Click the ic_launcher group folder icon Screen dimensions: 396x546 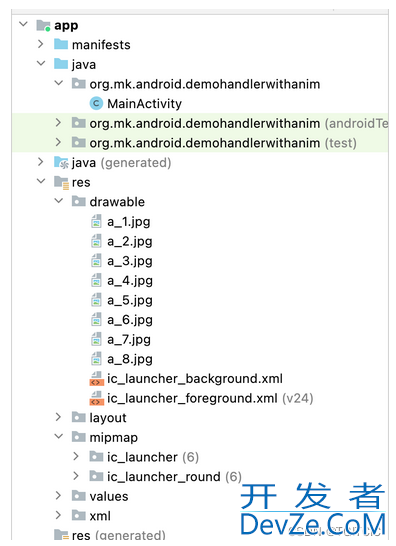96,456
